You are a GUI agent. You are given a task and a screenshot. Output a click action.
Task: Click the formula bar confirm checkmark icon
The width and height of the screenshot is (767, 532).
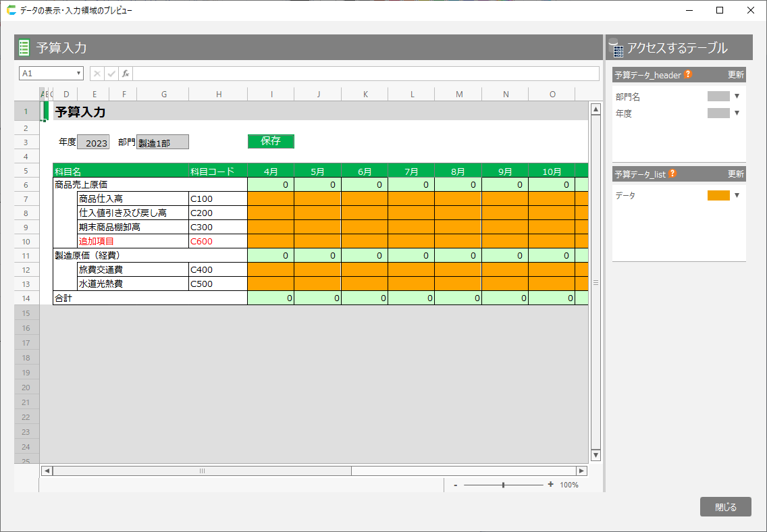point(111,74)
